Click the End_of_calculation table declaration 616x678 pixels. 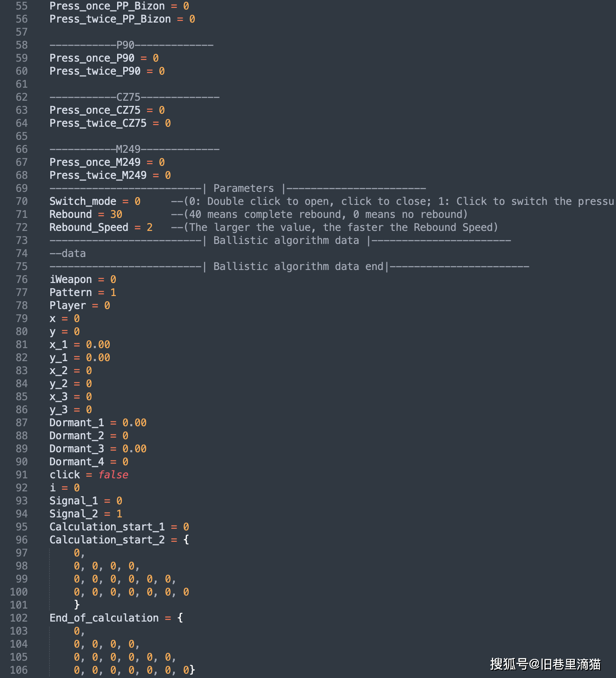coord(116,618)
